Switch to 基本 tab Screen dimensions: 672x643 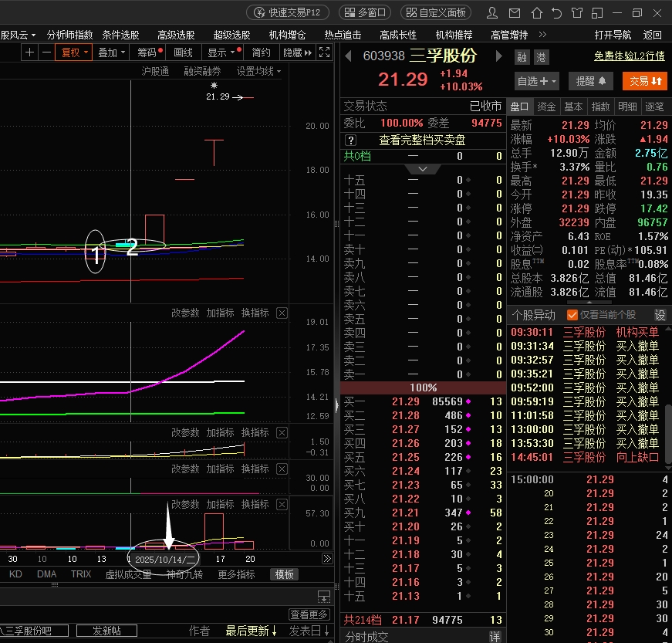(x=573, y=107)
